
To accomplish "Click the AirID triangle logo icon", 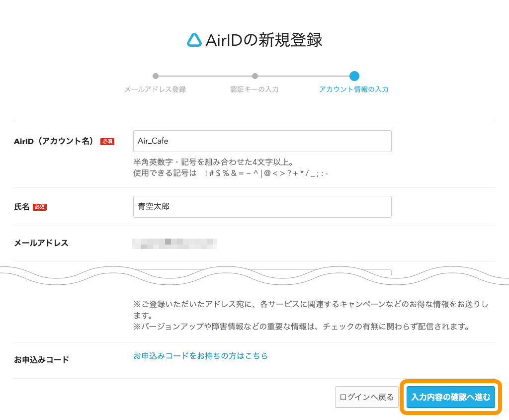I will [x=194, y=40].
